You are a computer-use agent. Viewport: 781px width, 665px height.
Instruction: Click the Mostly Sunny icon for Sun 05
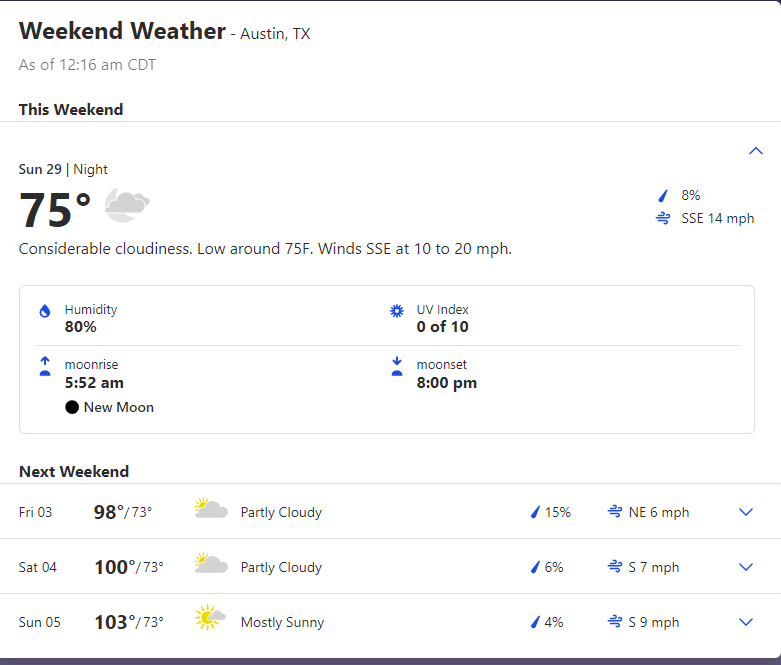click(x=210, y=618)
